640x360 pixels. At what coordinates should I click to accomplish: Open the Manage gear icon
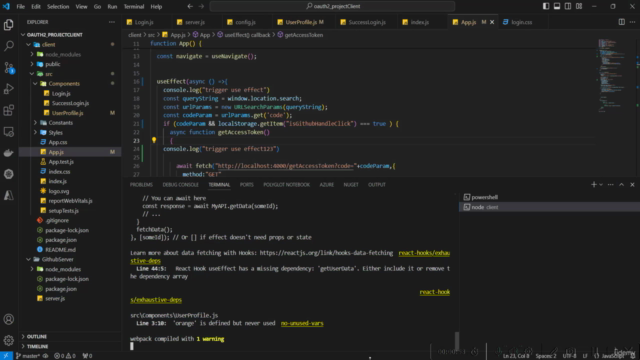click(9, 340)
